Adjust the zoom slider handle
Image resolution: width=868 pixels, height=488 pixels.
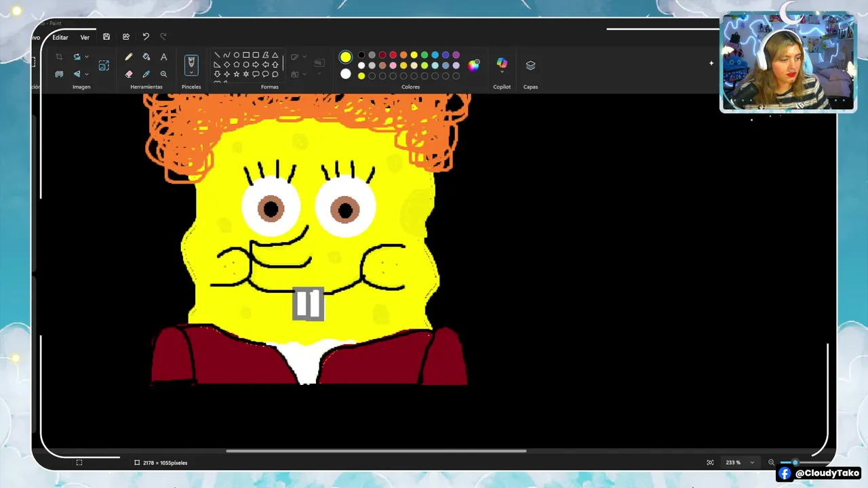coord(795,462)
